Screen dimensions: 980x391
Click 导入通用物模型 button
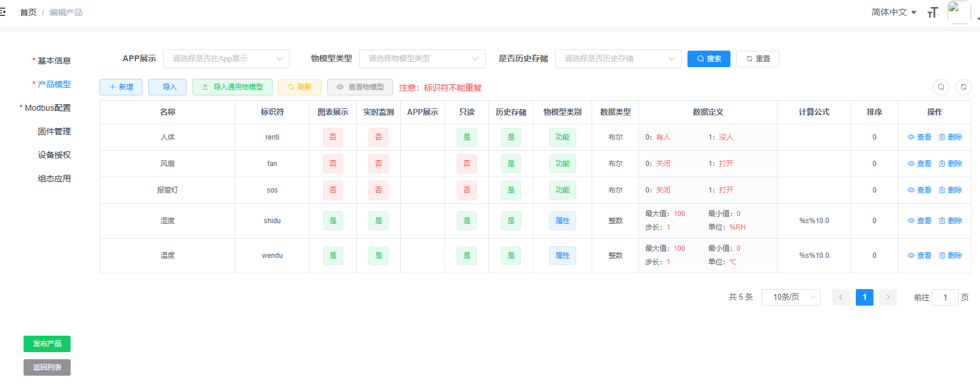pos(232,87)
